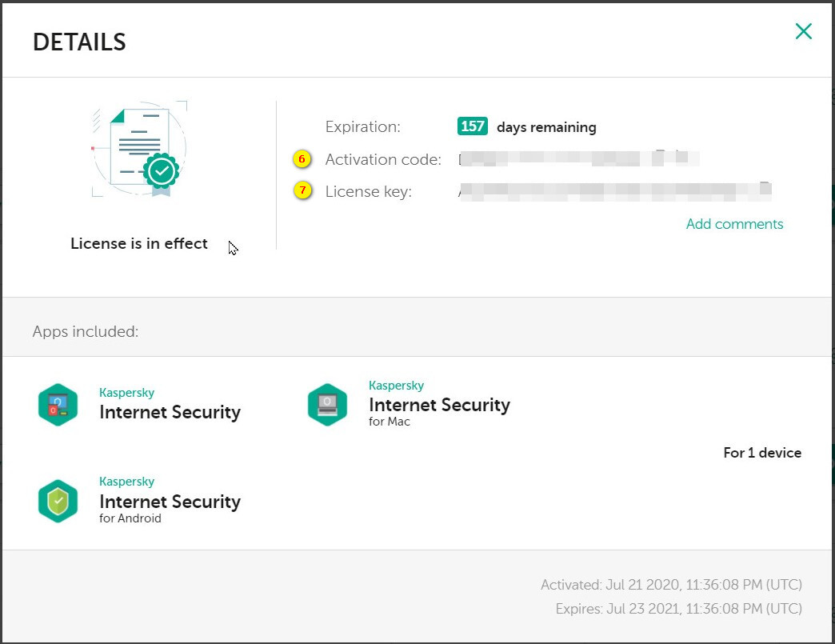
Task: Click the license certificate illustration
Action: (140, 150)
